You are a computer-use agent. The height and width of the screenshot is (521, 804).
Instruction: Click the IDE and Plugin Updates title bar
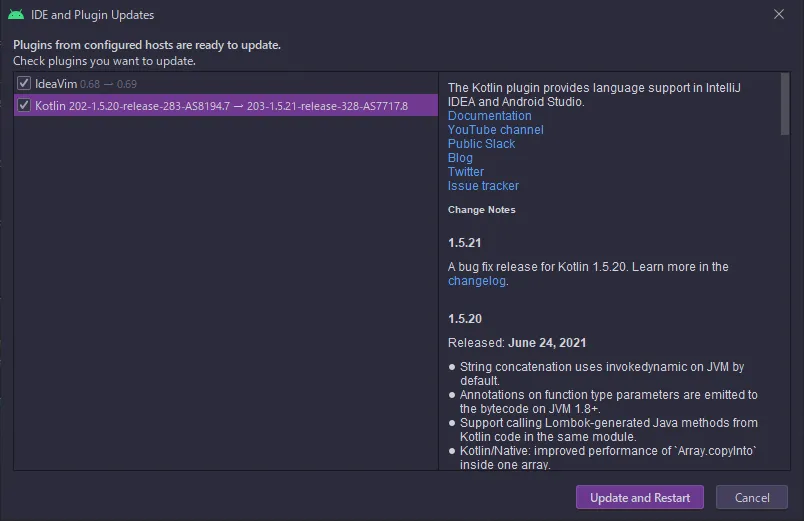400,15
